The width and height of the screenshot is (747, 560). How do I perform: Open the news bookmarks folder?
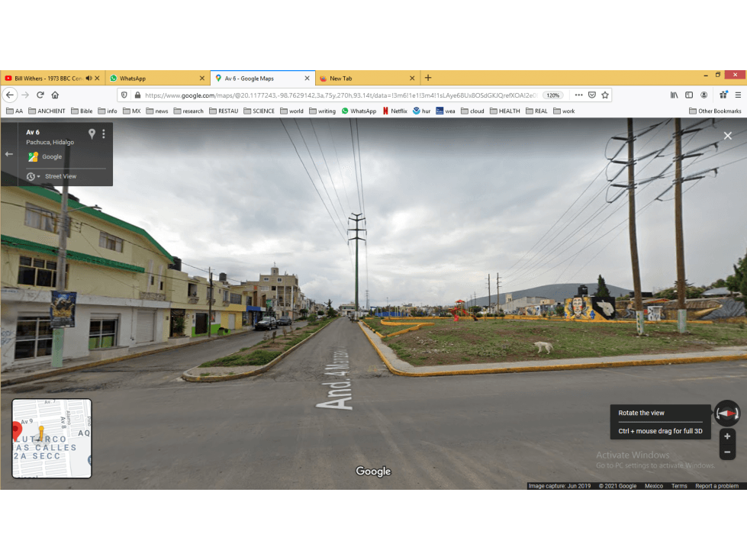click(157, 111)
